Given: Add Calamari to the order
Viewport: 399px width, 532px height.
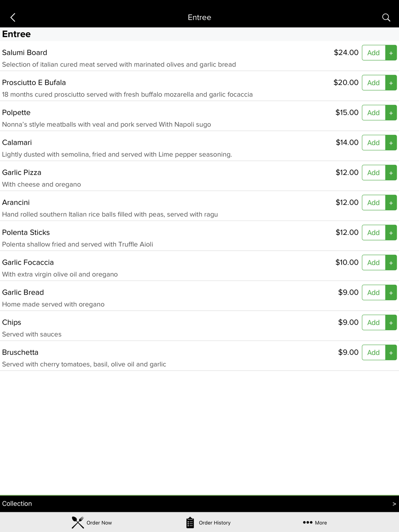Looking at the screenshot, I should tap(373, 143).
